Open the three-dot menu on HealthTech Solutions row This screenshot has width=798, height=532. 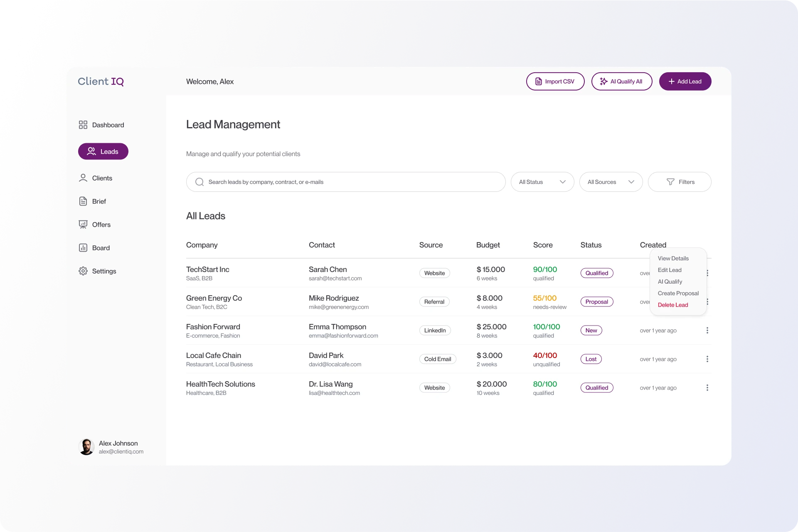707,387
